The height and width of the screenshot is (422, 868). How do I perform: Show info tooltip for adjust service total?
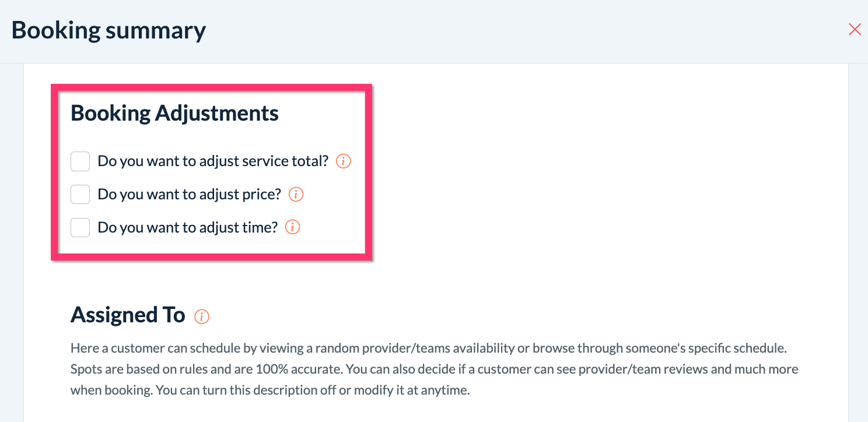(x=344, y=161)
